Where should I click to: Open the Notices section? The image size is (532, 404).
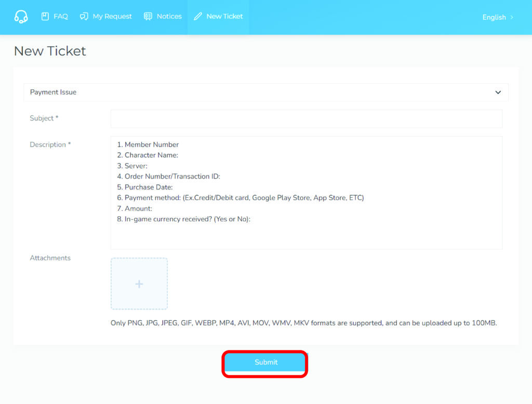[x=169, y=17]
